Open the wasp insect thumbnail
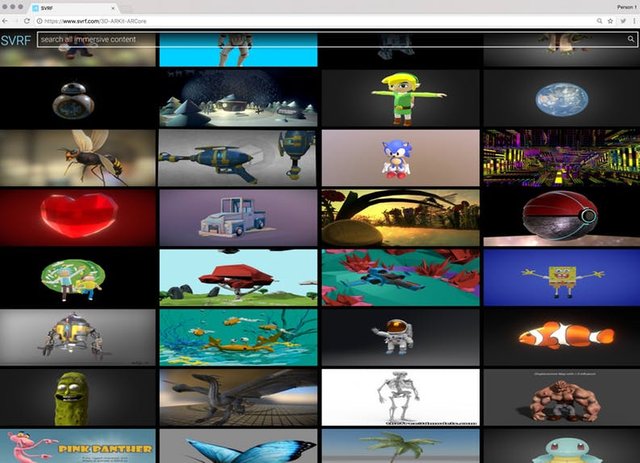This screenshot has width=640, height=463. tap(78, 158)
